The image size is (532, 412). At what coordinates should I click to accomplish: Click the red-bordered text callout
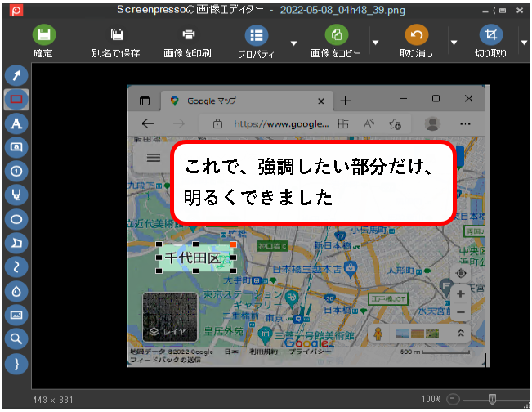click(313, 182)
